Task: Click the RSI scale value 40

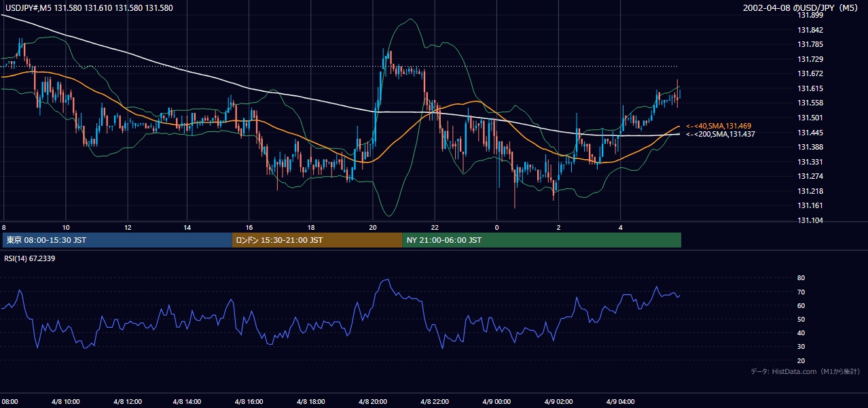Action: click(801, 333)
